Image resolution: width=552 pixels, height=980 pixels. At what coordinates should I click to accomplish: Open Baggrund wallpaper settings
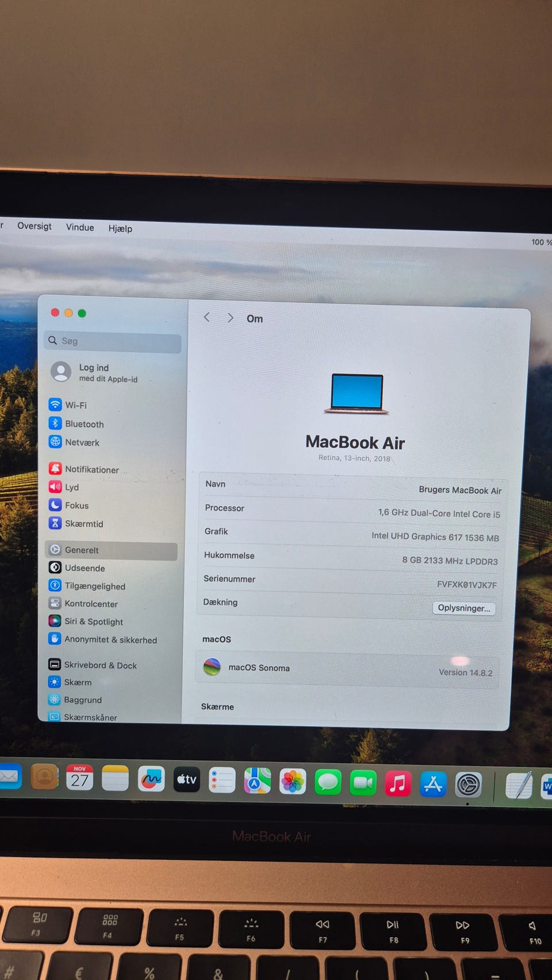pyautogui.click(x=75, y=700)
